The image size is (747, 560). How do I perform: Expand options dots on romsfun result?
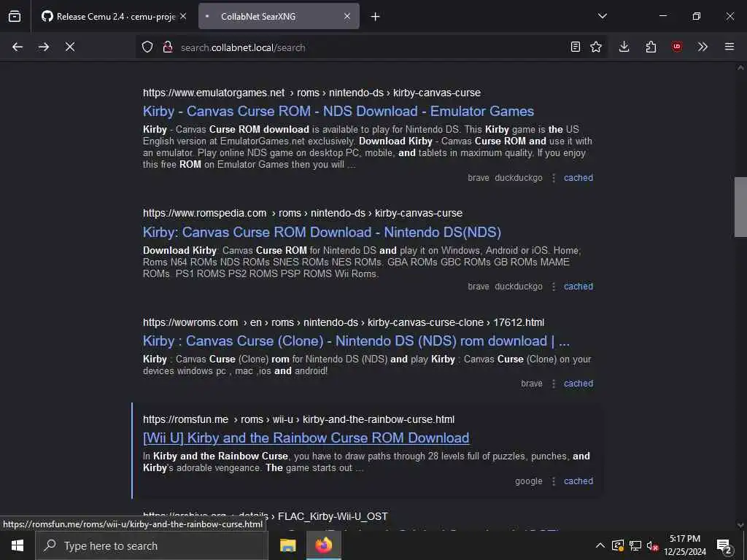pos(554,481)
